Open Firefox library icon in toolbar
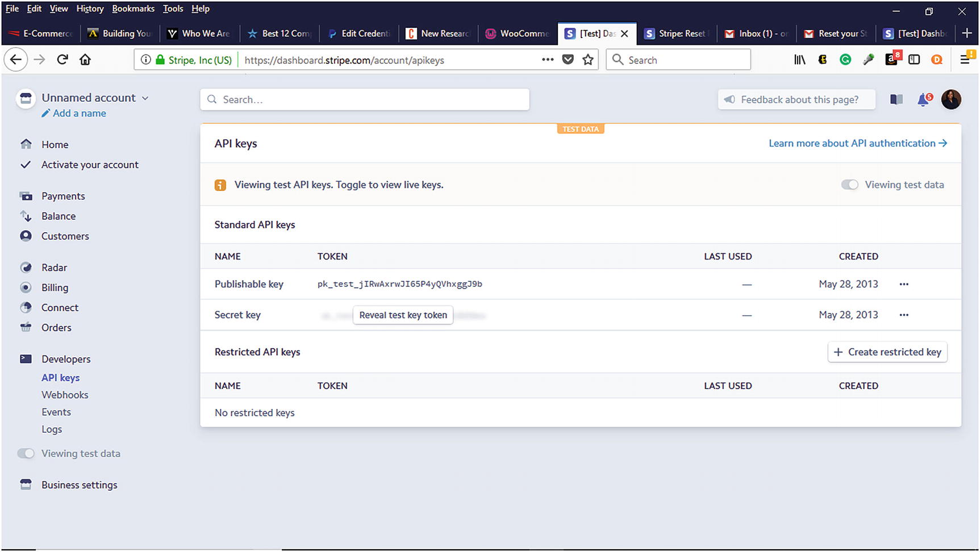 click(x=799, y=60)
